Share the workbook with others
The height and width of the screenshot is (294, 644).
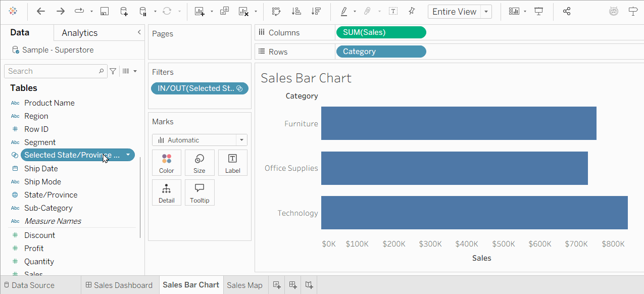pyautogui.click(x=567, y=11)
